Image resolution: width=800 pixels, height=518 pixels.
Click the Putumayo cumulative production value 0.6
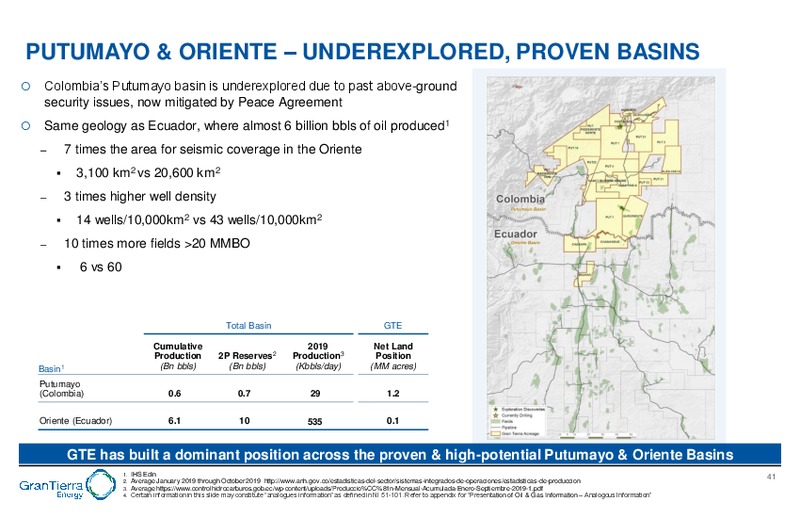coord(174,393)
